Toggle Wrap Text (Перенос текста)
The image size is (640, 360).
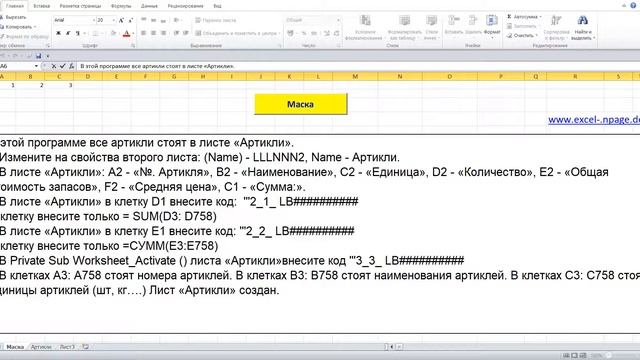[x=216, y=20]
